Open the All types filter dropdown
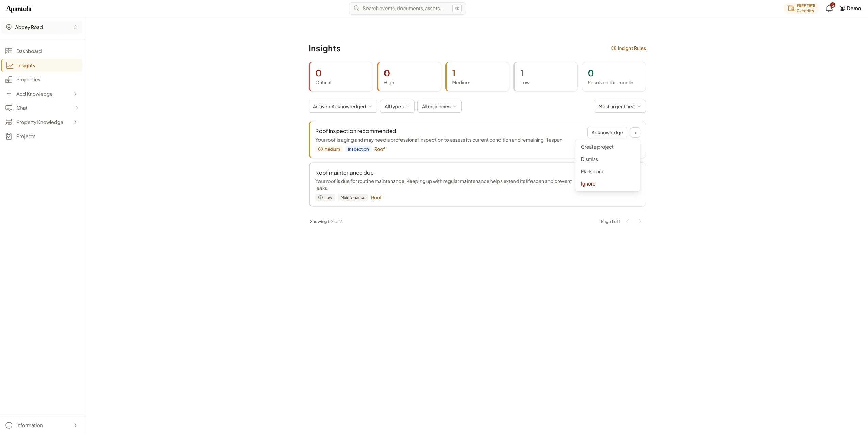Image resolution: width=868 pixels, height=434 pixels. (397, 106)
